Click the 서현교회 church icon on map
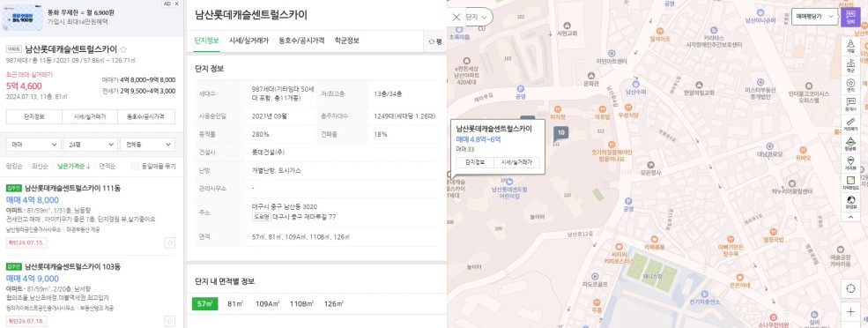The width and height of the screenshot is (868, 328). [567, 26]
